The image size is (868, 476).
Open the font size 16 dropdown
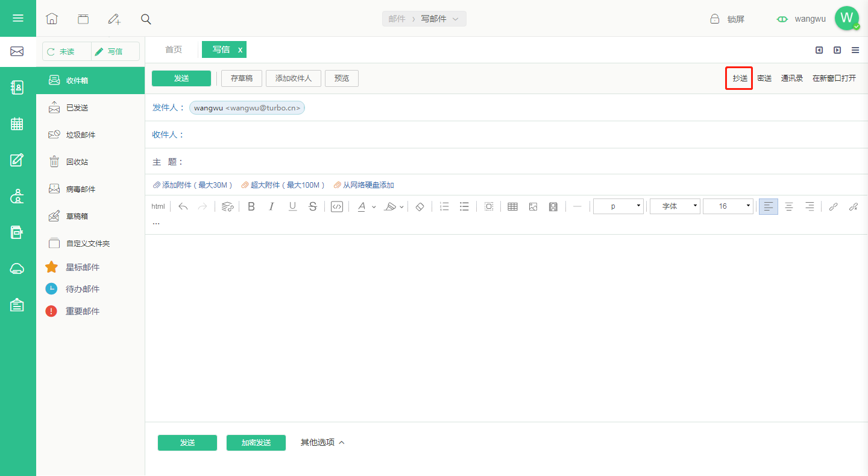(x=728, y=206)
